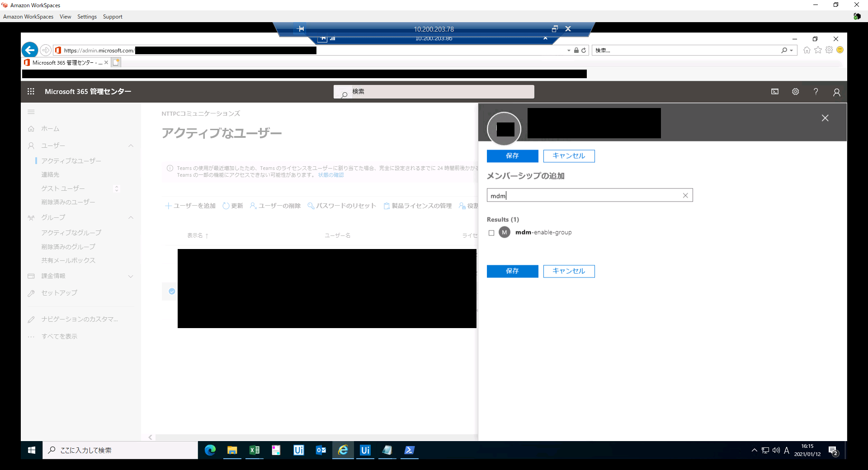The height and width of the screenshot is (470, 868).
Task: Open the Windows Start menu
Action: pyautogui.click(x=32, y=450)
